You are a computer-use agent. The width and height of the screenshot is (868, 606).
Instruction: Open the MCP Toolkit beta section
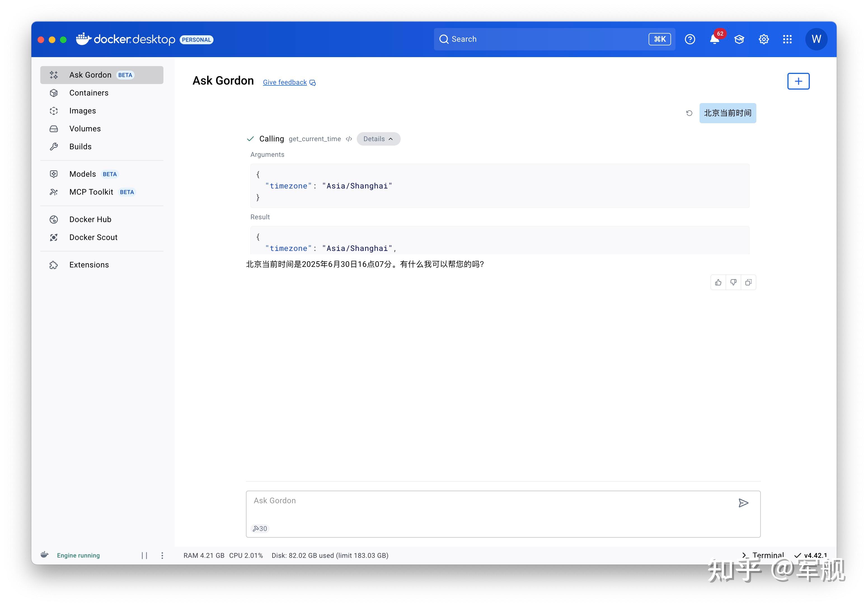coord(92,192)
